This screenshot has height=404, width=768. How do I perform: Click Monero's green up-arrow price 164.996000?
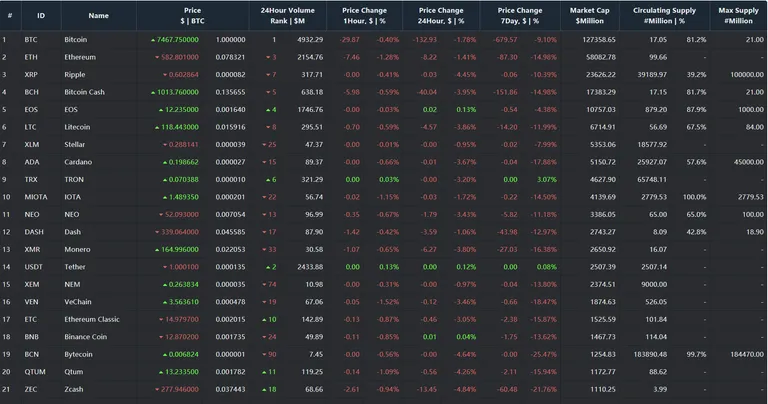tap(177, 249)
